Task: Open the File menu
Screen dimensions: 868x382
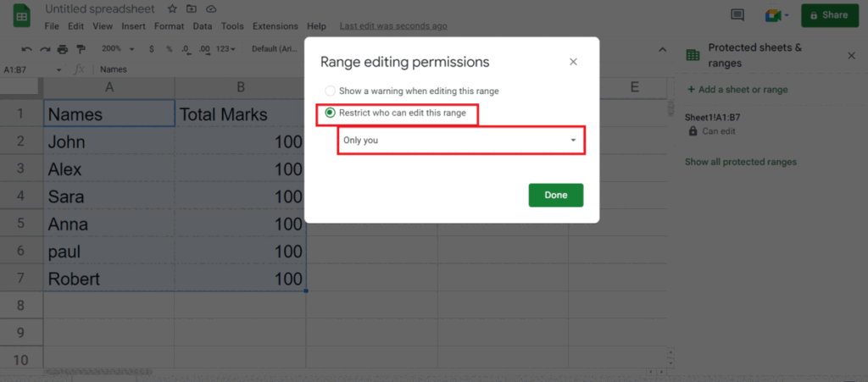Action: [x=52, y=26]
